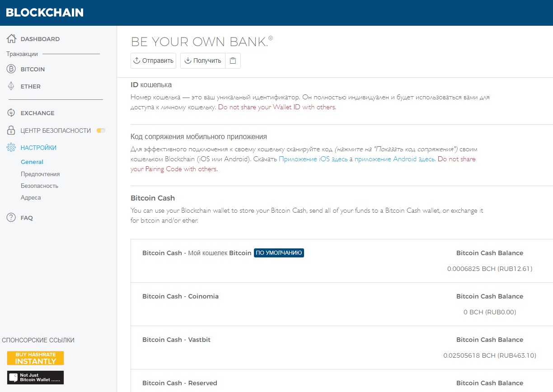Viewport: 553px width, 392px height.
Task: Click the СПОНСОРСКИЕ ССЫЛКИ label
Action: pyautogui.click(x=38, y=340)
